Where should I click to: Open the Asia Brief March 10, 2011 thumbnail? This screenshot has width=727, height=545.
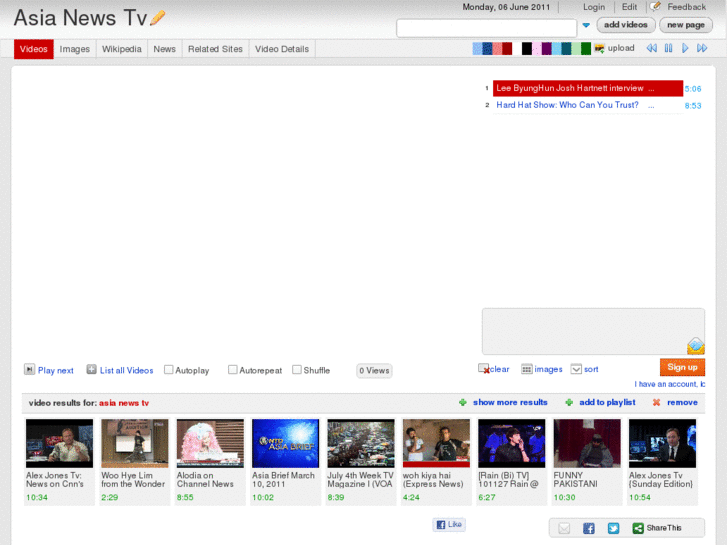pos(286,443)
